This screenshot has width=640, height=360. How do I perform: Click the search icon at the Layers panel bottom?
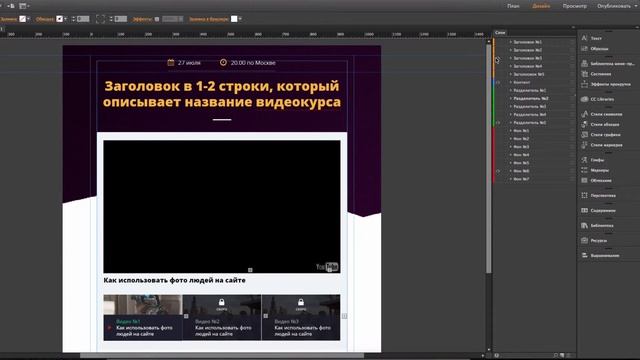coord(556,356)
